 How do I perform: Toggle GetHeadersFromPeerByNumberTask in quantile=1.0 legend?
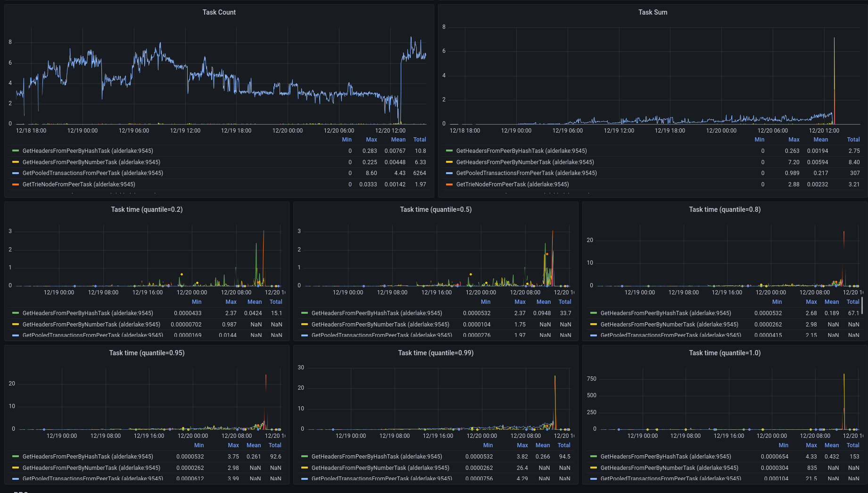pyautogui.click(x=670, y=468)
